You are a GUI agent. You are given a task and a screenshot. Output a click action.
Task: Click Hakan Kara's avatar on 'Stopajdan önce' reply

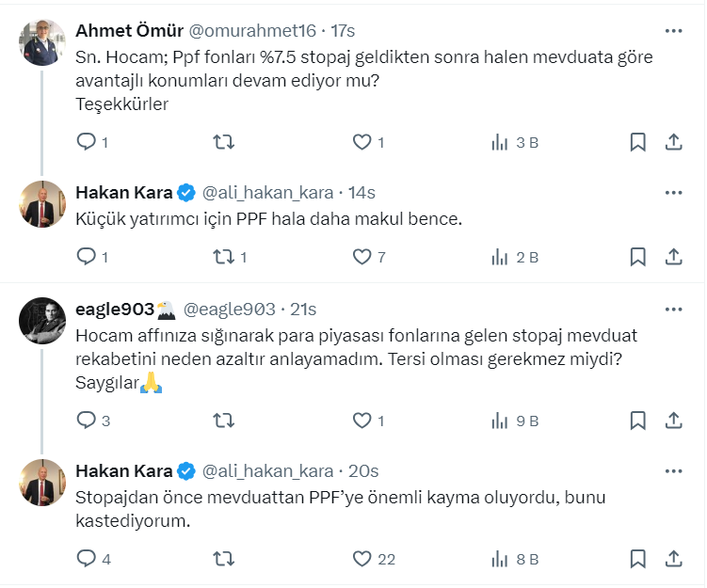click(41, 483)
